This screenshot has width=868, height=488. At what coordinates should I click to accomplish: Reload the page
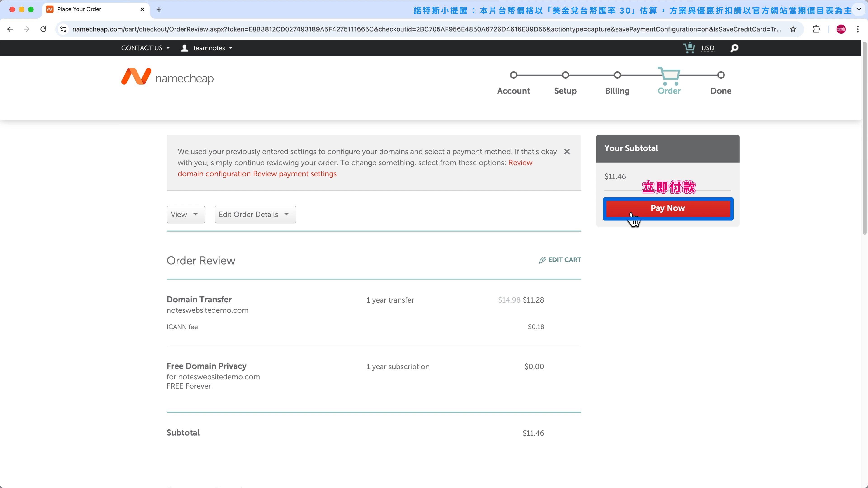click(x=43, y=29)
